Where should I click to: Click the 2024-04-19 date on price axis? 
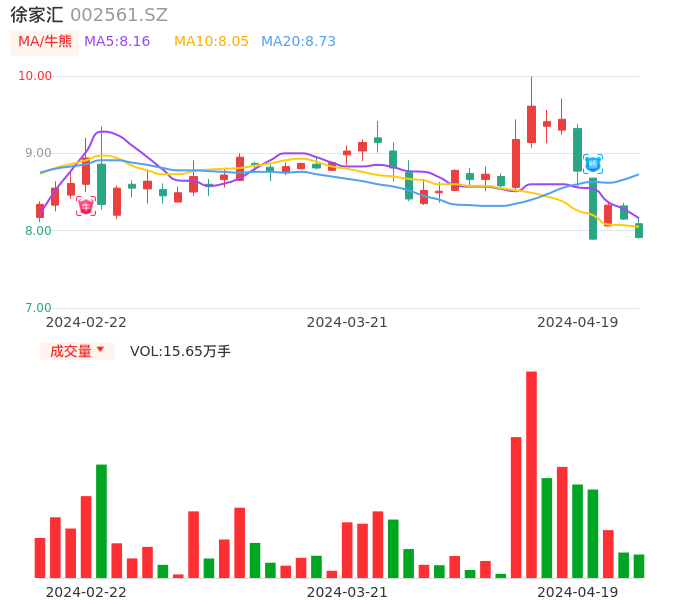(x=578, y=322)
